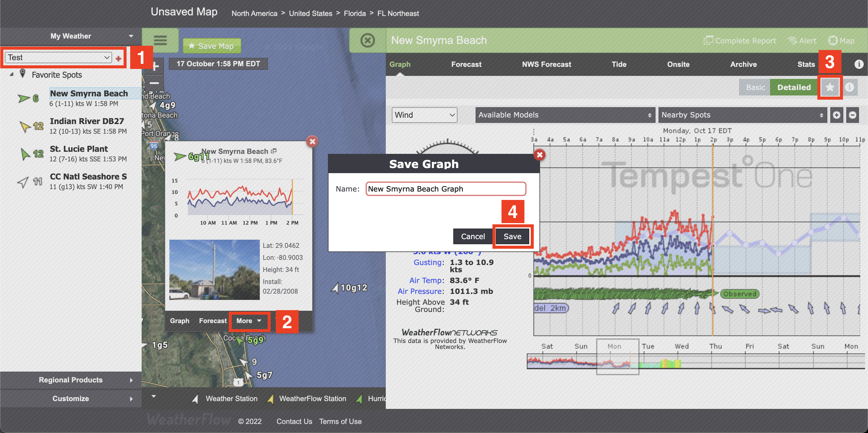Click the graph name input field

pos(445,189)
